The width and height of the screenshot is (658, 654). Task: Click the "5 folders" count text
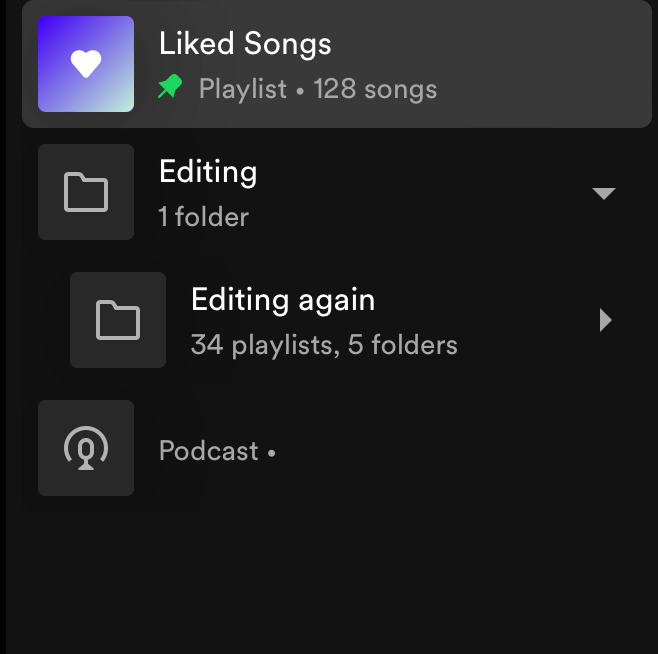pos(402,345)
